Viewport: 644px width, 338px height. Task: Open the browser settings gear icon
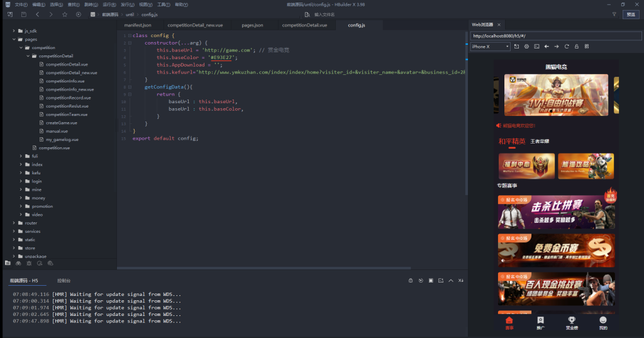[526, 47]
